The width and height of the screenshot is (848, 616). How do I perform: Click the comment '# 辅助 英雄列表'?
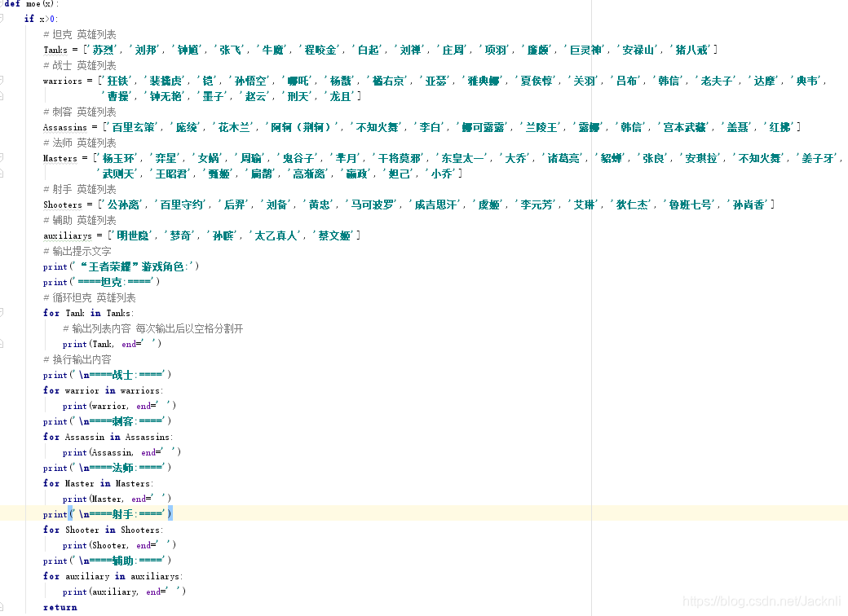(80, 221)
